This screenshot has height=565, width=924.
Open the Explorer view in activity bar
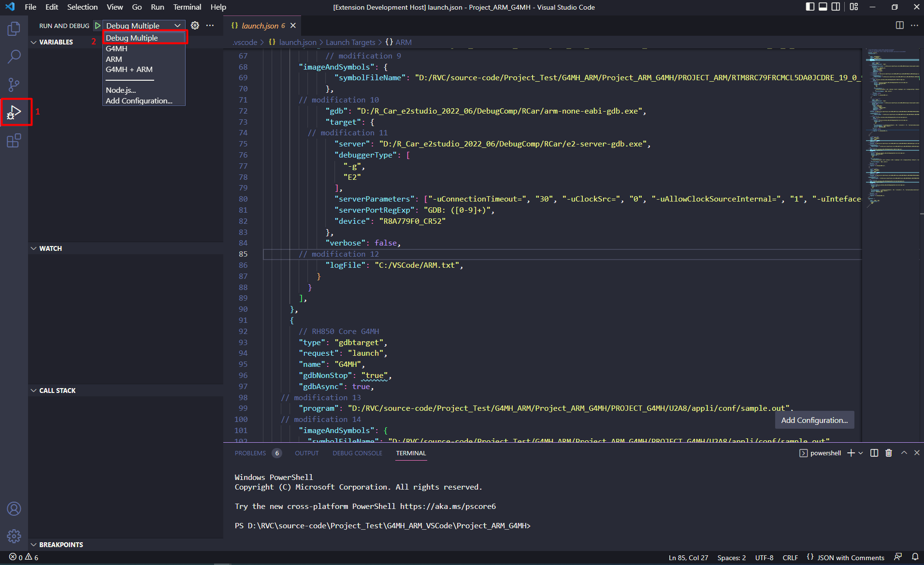click(14, 29)
